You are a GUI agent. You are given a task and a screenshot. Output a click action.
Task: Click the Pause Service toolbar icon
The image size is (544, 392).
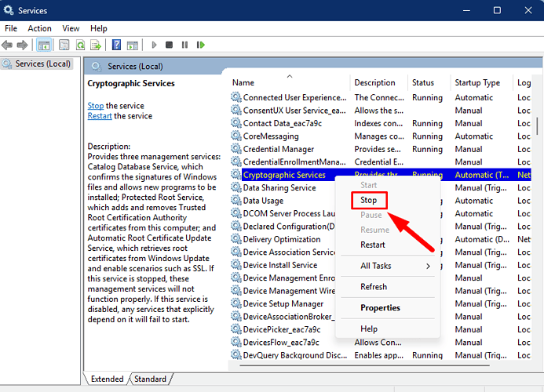(x=184, y=45)
